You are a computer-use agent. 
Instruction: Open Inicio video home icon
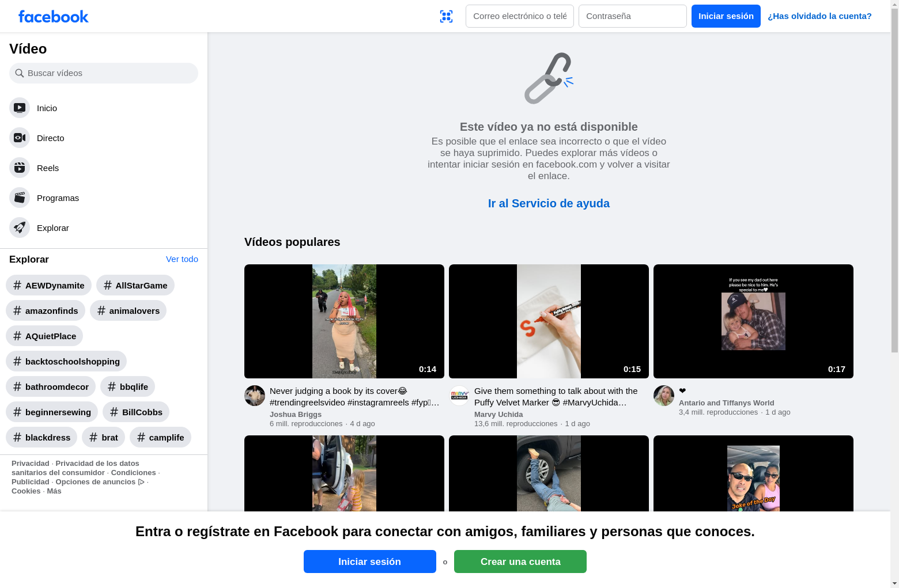pyautogui.click(x=20, y=108)
